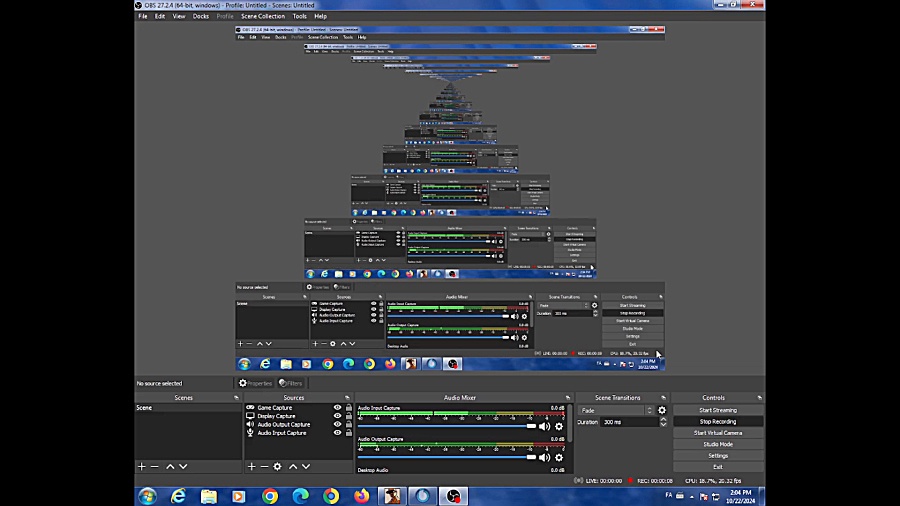900x506 pixels.
Task: Click Stop Recording
Action: 718,422
